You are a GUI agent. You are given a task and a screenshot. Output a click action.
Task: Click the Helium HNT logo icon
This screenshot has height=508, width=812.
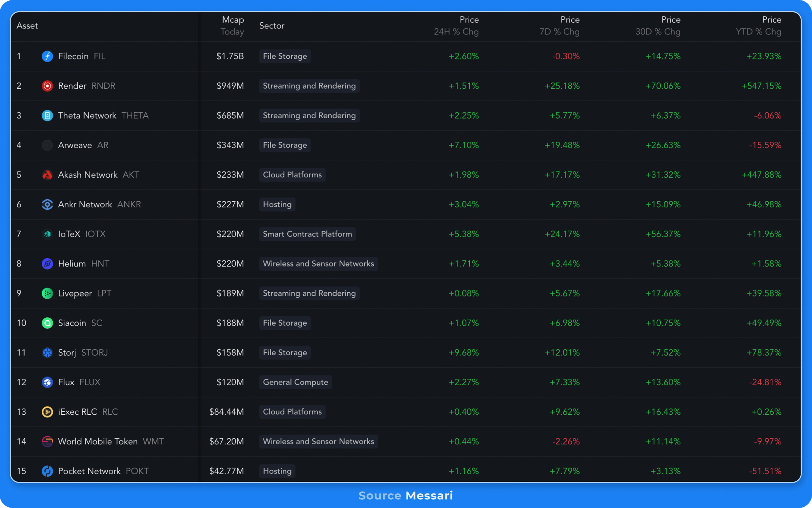(47, 264)
